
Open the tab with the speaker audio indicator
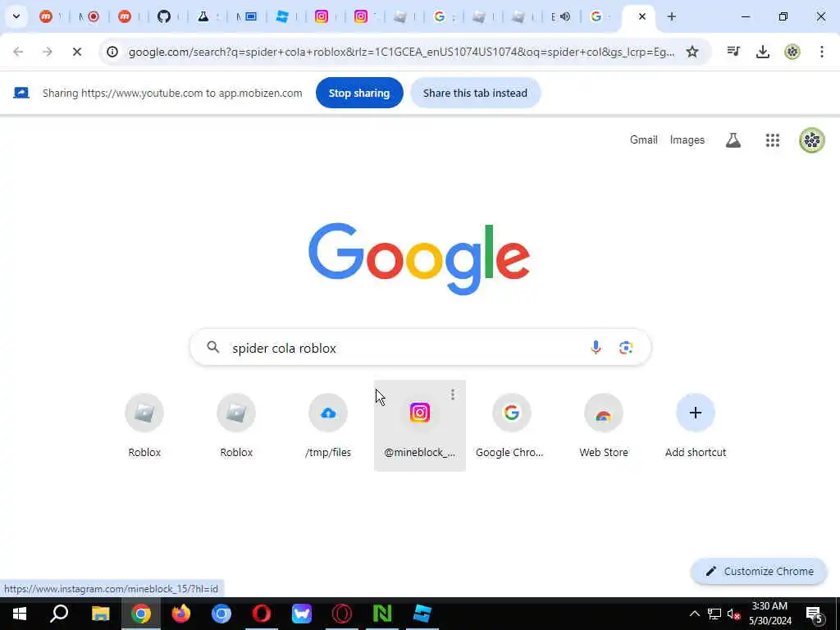pyautogui.click(x=565, y=16)
